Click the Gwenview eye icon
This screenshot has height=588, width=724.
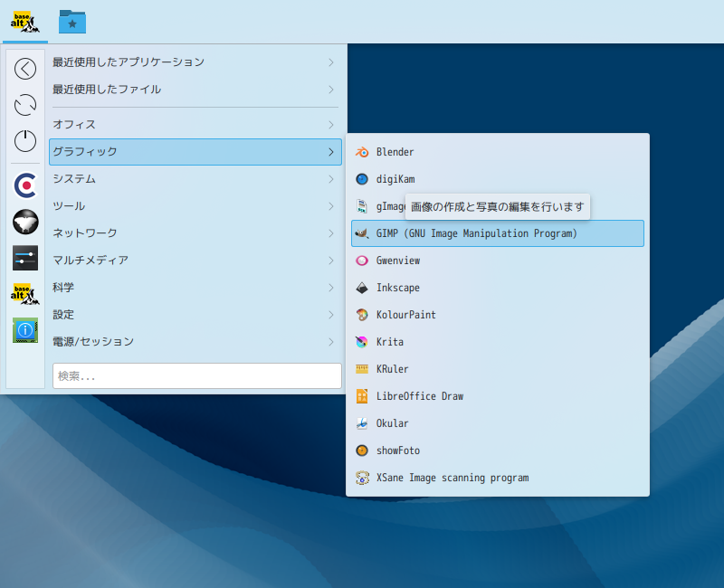coord(362,261)
